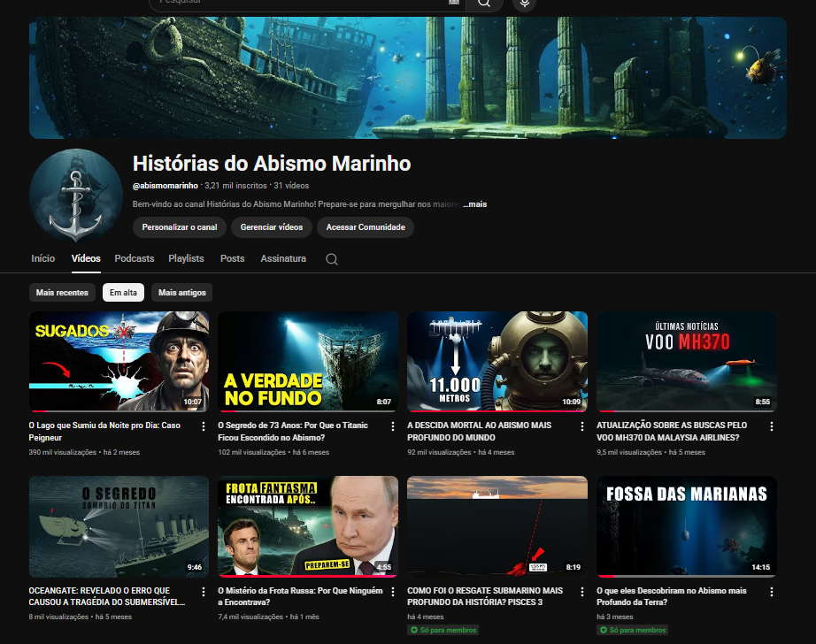Play the Voo MH370 thumbnail
The image size is (816, 644).
tap(687, 362)
